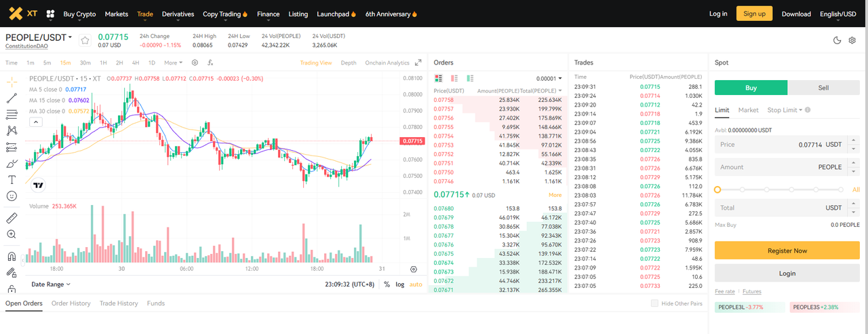
Task: Open the Stop Limit order type dropdown
Action: 785,110
